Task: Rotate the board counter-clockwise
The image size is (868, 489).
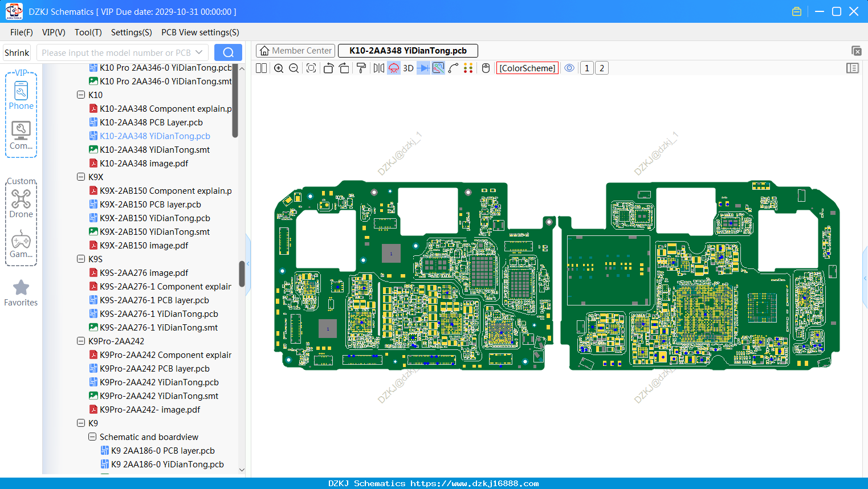Action: [x=328, y=68]
